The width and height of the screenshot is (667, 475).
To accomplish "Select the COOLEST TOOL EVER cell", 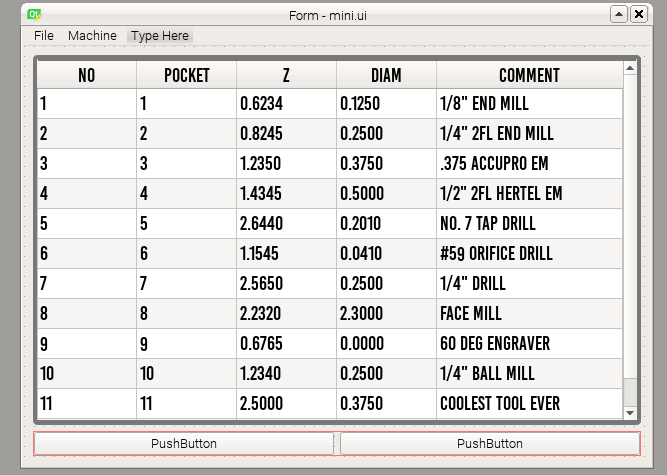I will 529,404.
